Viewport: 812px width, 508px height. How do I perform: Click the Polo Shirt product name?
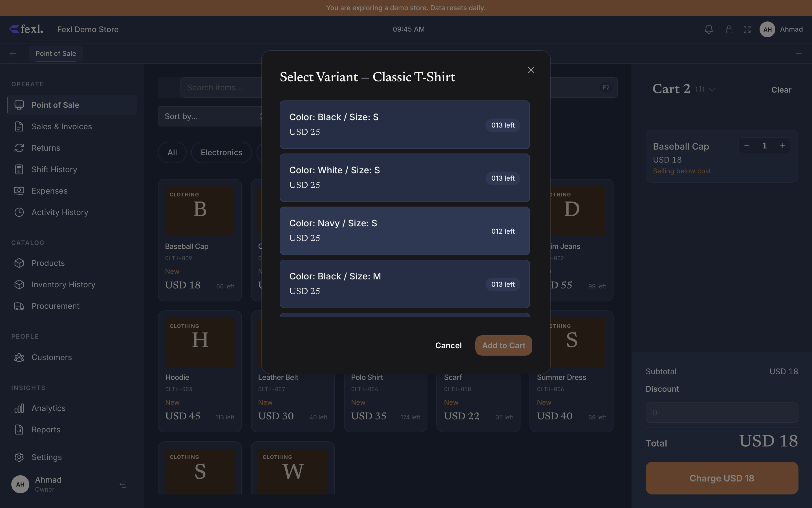(x=367, y=377)
